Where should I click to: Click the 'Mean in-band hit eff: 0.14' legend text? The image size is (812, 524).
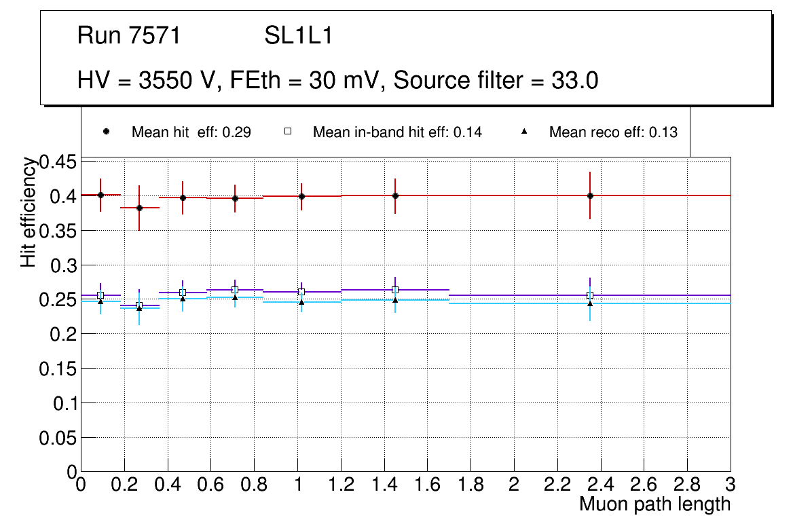click(x=397, y=132)
